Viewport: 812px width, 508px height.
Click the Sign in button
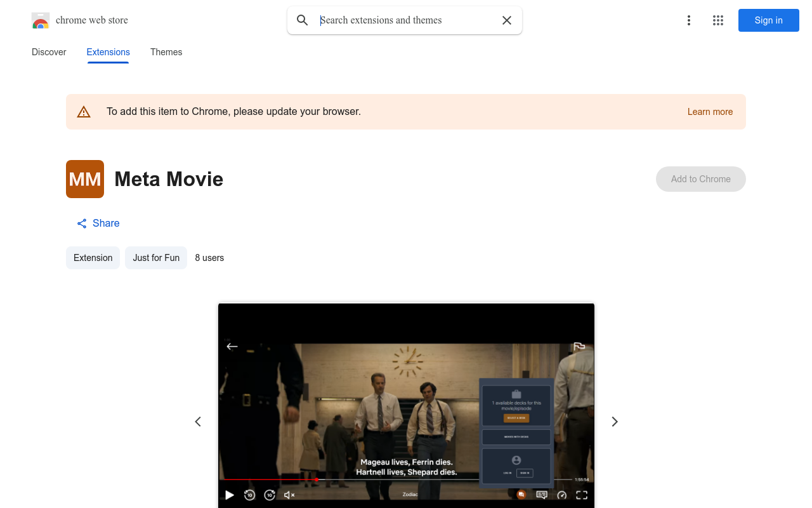(x=768, y=20)
